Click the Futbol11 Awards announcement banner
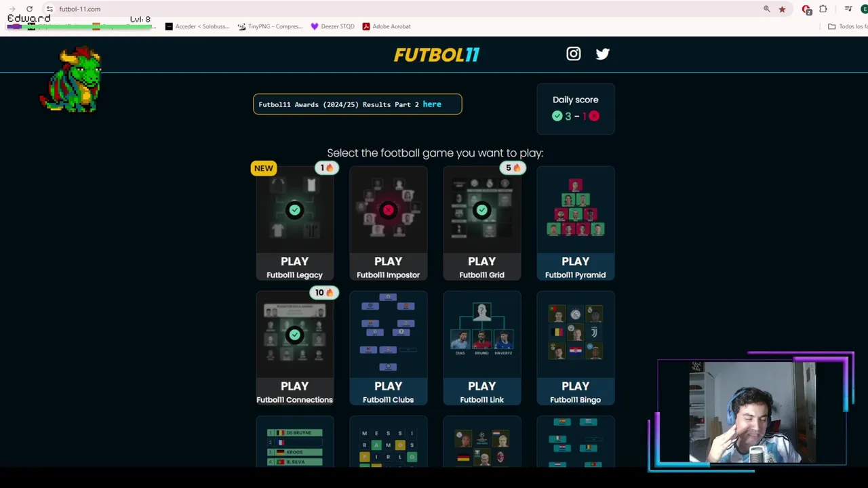 (357, 104)
